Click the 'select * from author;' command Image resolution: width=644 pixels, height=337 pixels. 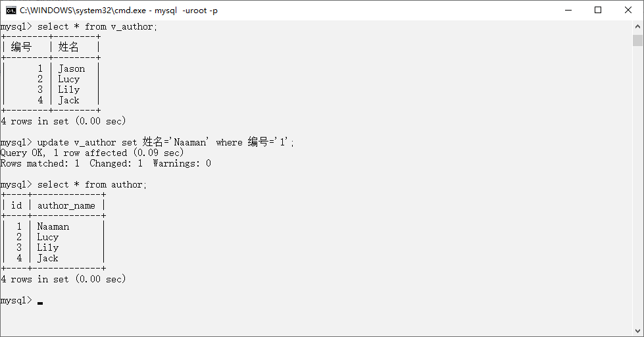click(74, 184)
